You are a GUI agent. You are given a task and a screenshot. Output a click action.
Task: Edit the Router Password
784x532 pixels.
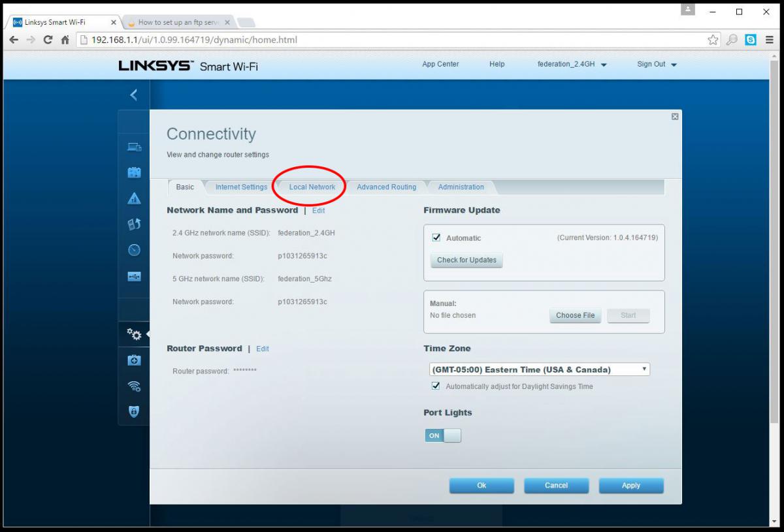263,349
